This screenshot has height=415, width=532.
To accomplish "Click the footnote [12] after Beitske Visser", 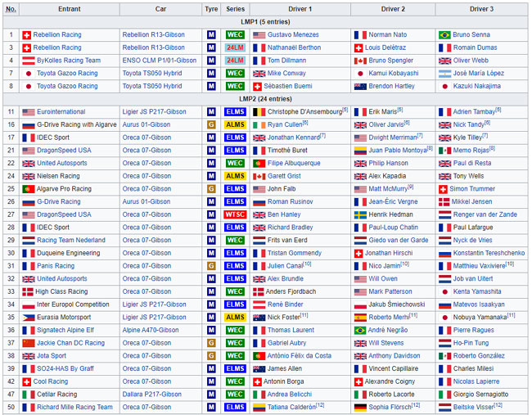I will tap(498, 405).
